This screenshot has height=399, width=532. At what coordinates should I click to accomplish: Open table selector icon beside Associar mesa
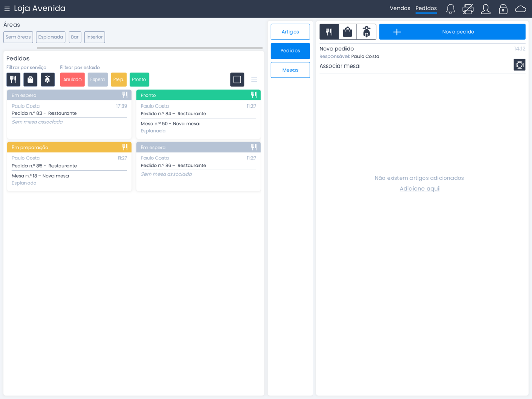coord(519,65)
